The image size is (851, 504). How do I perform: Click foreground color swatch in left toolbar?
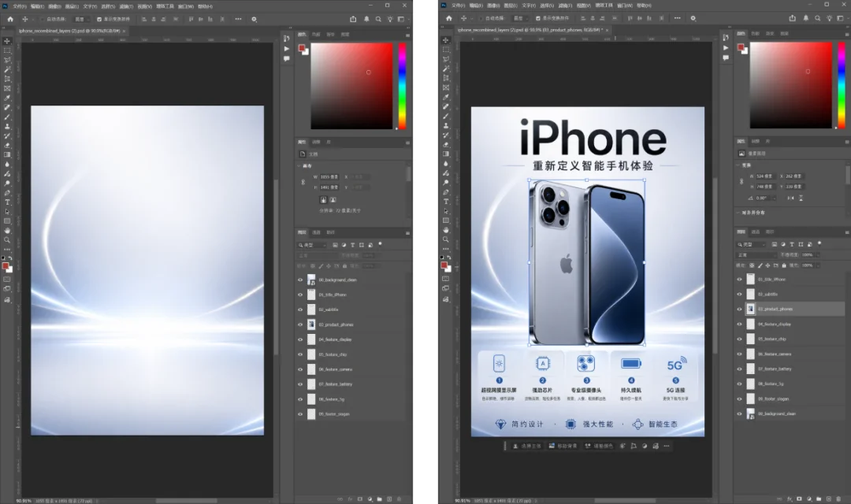[x=6, y=266]
